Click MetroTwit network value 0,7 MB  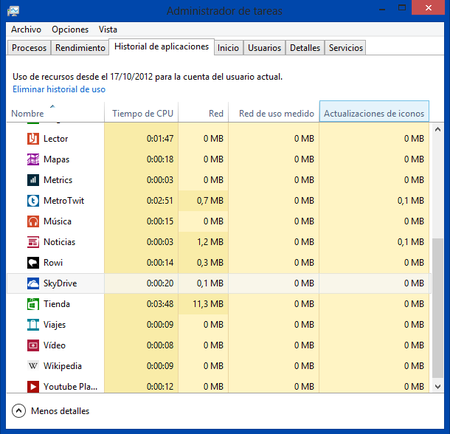(x=210, y=201)
